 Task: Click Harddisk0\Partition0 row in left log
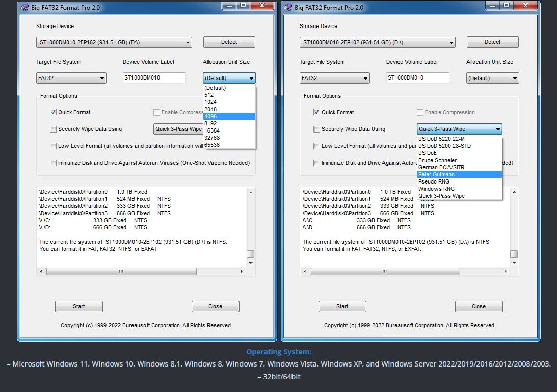point(93,192)
